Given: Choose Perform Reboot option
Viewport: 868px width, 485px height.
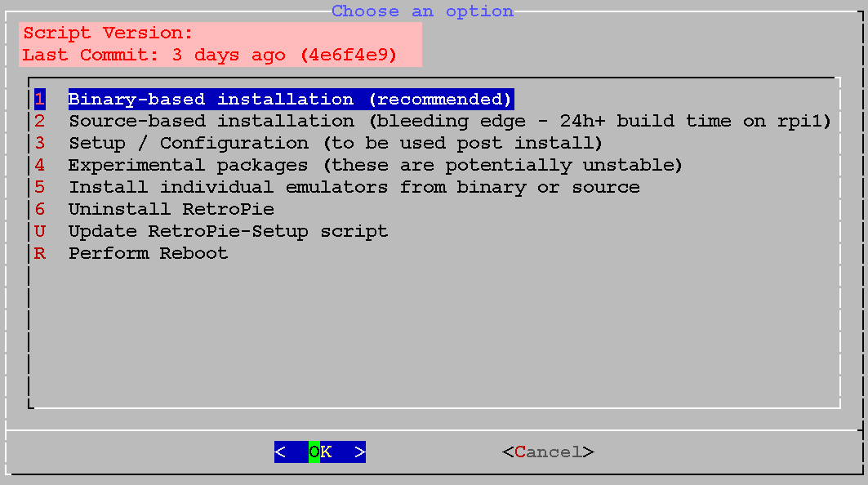Looking at the screenshot, I should 148,254.
